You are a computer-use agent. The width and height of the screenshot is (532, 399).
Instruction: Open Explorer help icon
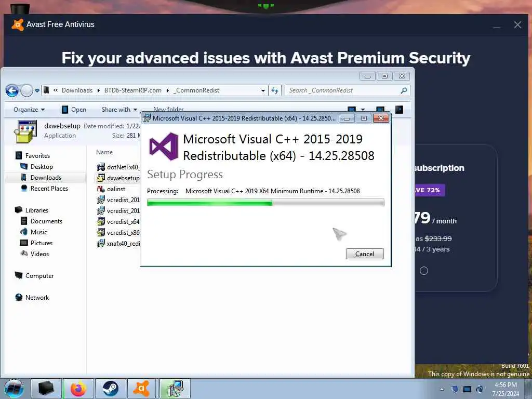399,110
